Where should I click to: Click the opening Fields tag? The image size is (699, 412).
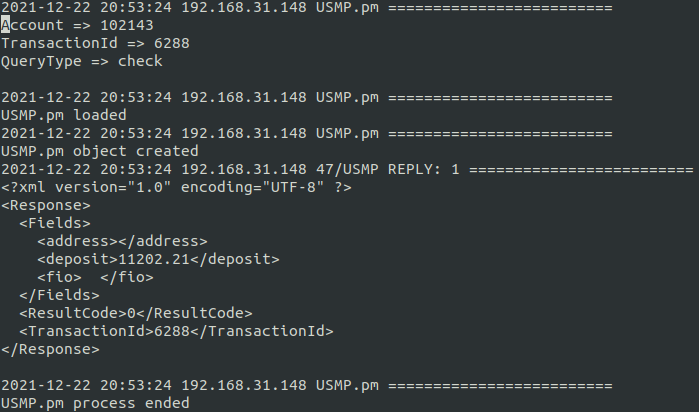[x=55, y=223]
